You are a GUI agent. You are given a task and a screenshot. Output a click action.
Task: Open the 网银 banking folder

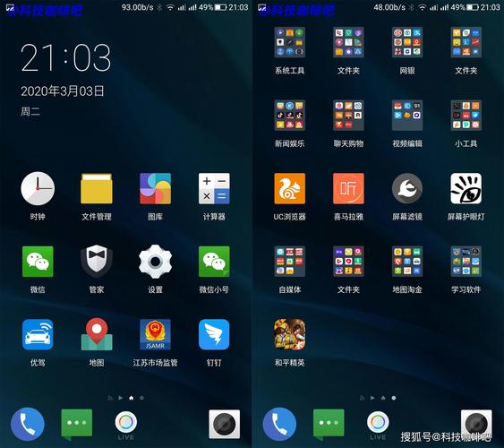coord(407,42)
